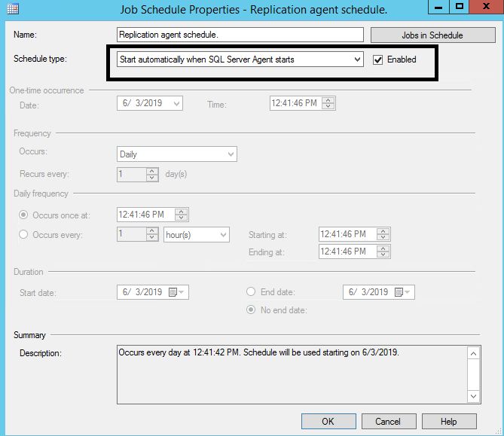504x436 pixels.
Task: Click the Description scrollbar up arrow
Action: tap(473, 353)
